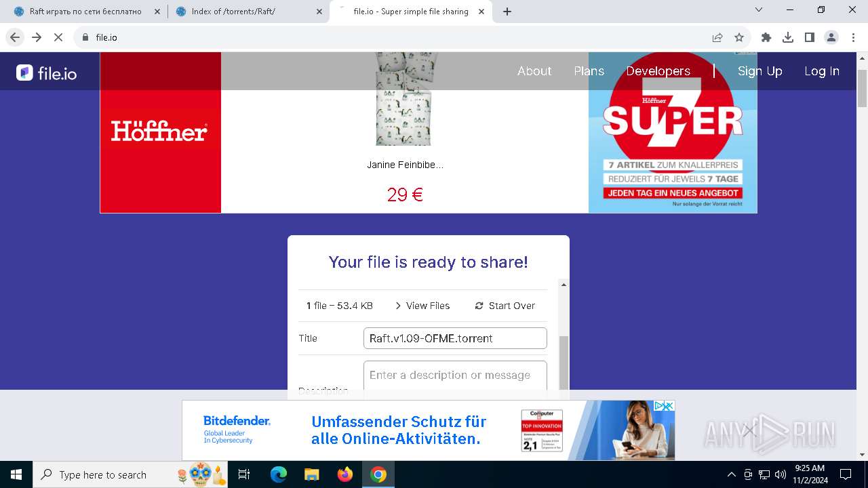Click Log In link
This screenshot has height=488, width=868.
821,71
